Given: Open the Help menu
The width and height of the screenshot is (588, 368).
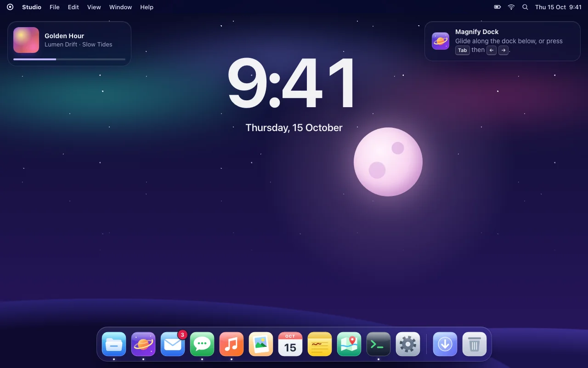Looking at the screenshot, I should coord(147,7).
